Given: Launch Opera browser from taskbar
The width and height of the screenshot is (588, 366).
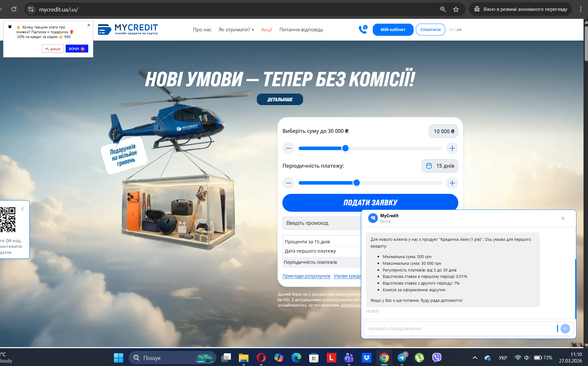Looking at the screenshot, I should [261, 358].
